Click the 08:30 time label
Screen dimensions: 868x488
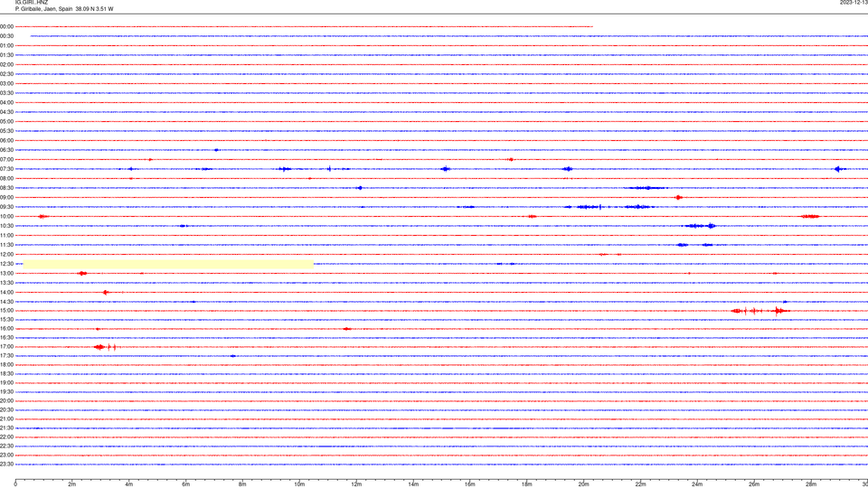click(6, 188)
